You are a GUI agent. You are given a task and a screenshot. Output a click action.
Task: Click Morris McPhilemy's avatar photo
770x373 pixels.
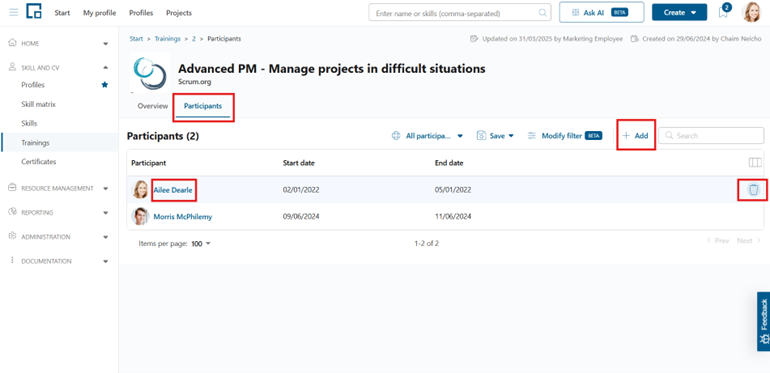(x=140, y=216)
